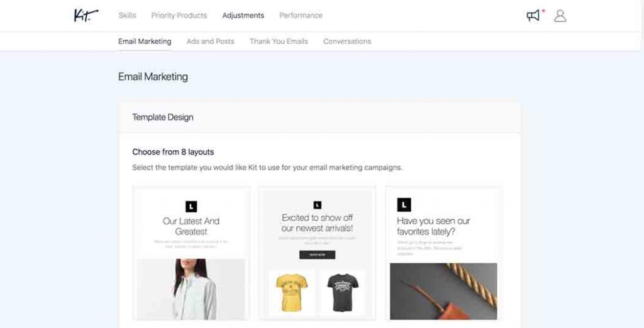Screen dimensions: 644x328
Task: Click the yellow t-shirt product image
Action: (292, 293)
